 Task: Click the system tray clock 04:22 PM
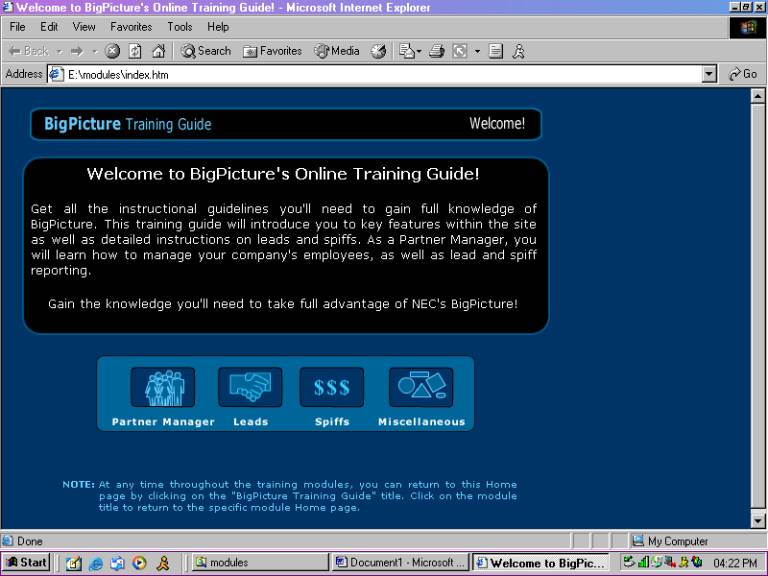point(735,563)
